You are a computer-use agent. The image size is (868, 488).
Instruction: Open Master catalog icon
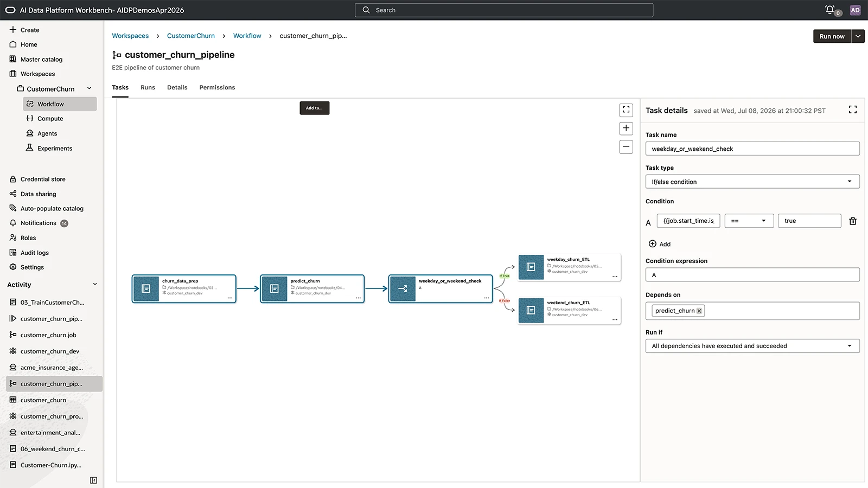point(13,59)
